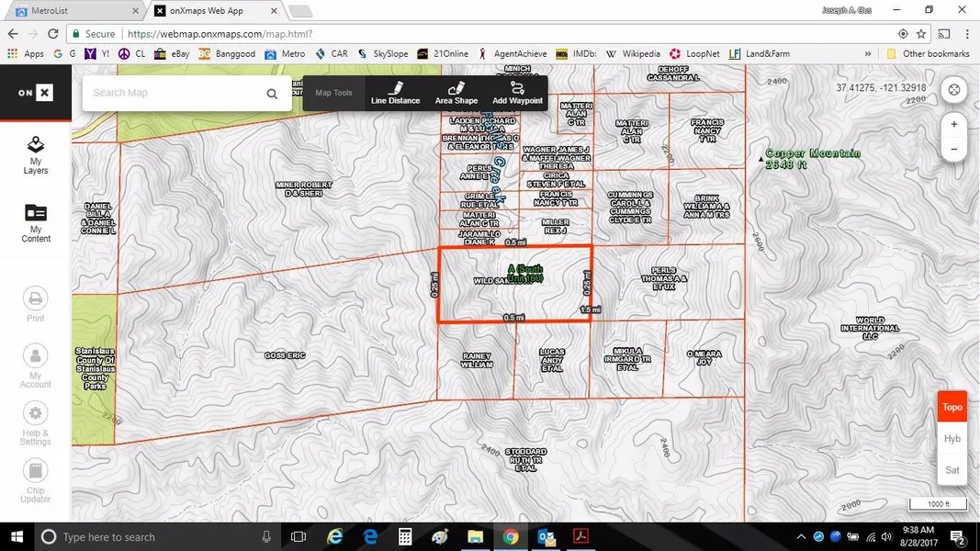Switch basemap to Hyb
The image size is (980, 551).
click(952, 439)
